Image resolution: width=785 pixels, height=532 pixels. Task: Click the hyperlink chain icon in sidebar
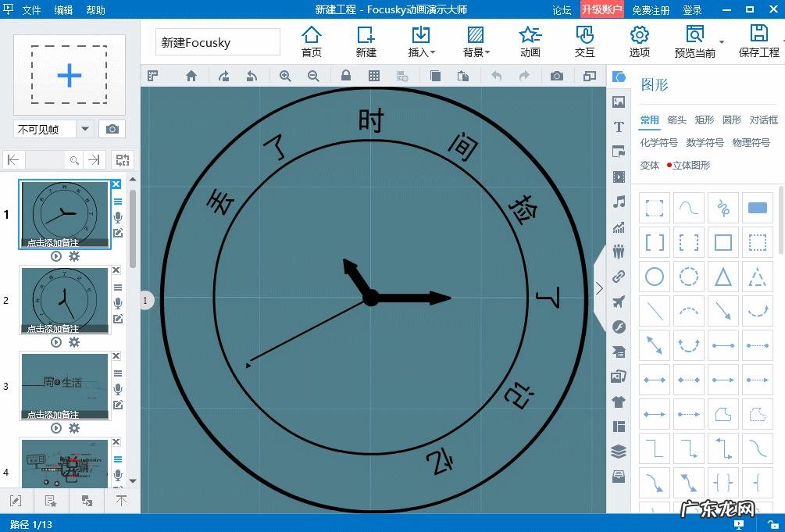(x=619, y=277)
